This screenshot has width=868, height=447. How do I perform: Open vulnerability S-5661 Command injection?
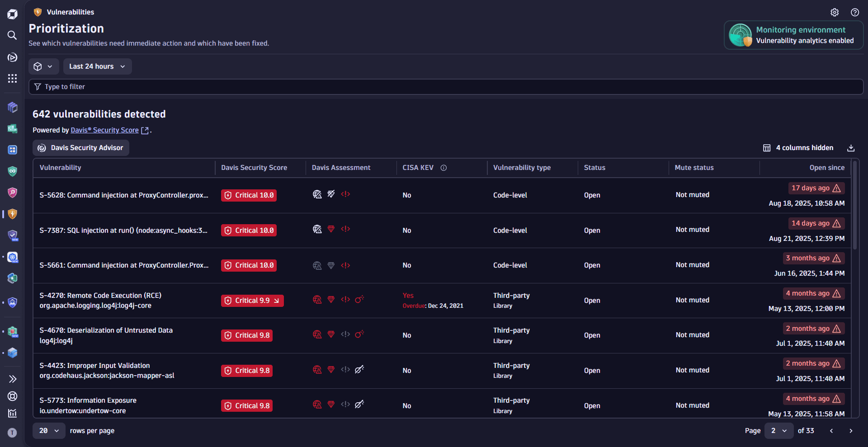click(124, 265)
